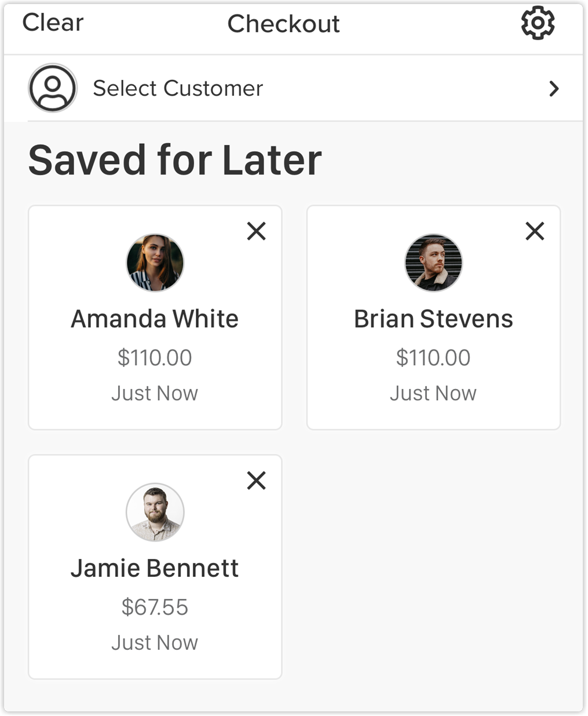Click Amanda White's profile photo
Viewport: 588px width, 716px height.
[155, 263]
